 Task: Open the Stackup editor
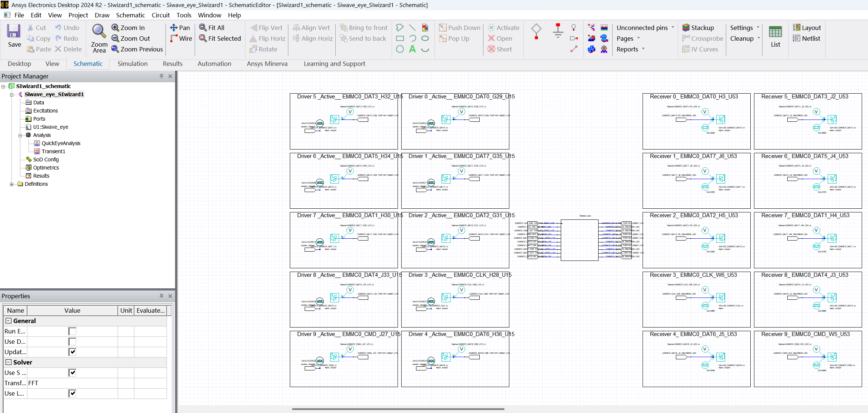pyautogui.click(x=698, y=28)
